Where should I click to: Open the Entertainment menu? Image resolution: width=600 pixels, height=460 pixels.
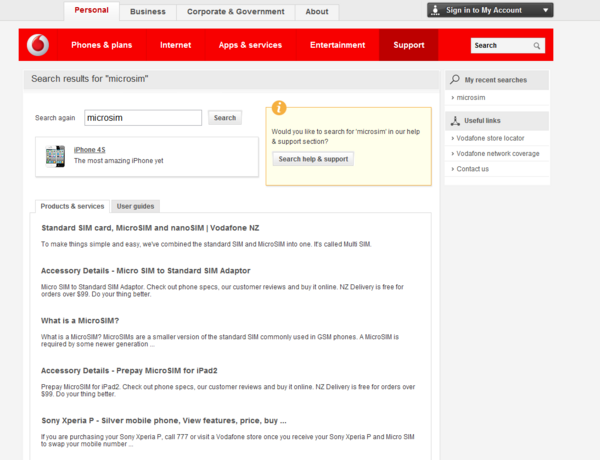point(338,45)
